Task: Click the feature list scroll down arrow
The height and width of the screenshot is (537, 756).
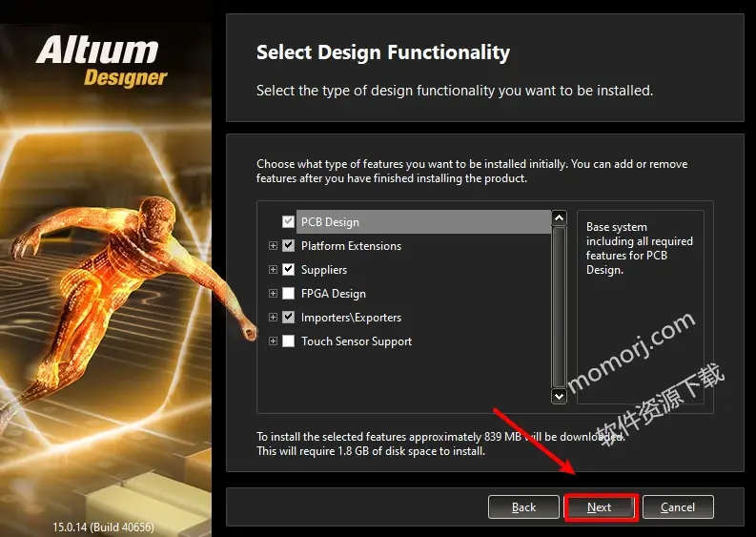Action: pyautogui.click(x=559, y=397)
